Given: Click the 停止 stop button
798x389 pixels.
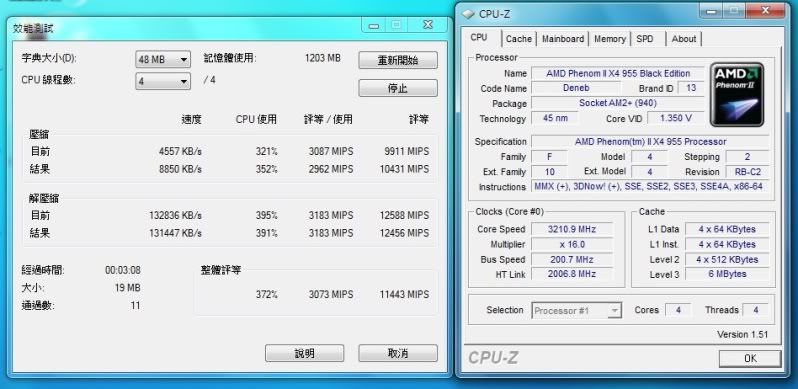Looking at the screenshot, I should pos(398,88).
